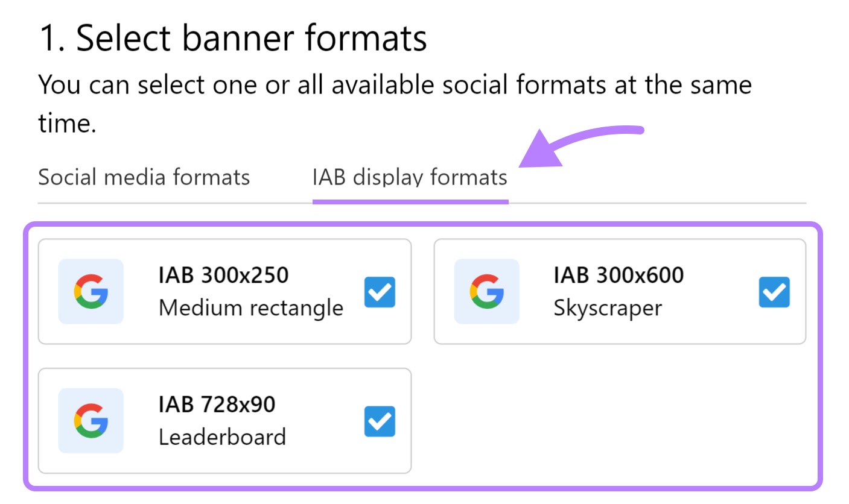The image size is (849, 504).
Task: Click the social formats description sentence
Action: pyautogui.click(x=395, y=104)
